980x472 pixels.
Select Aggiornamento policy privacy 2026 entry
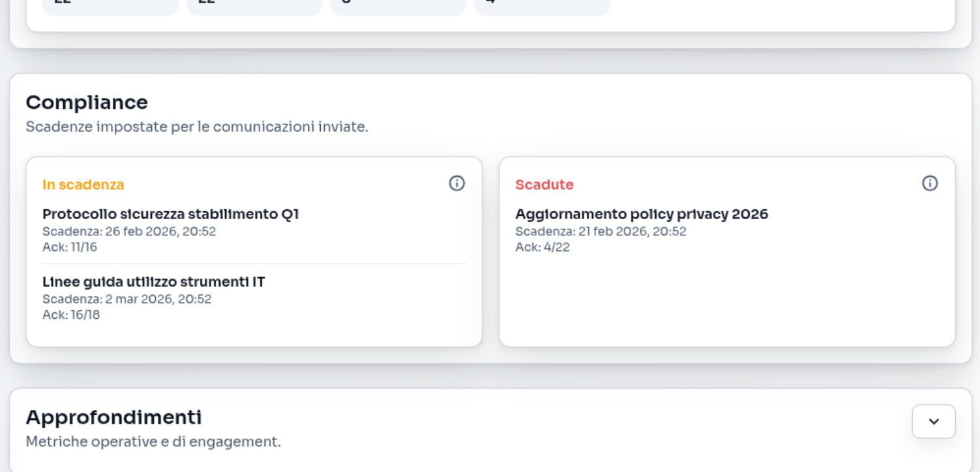(x=642, y=214)
